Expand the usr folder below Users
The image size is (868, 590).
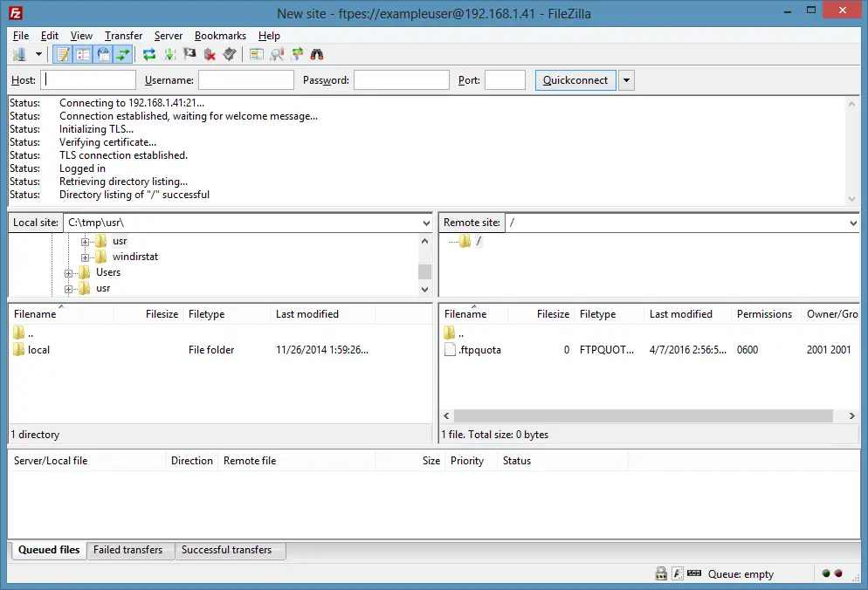point(68,289)
